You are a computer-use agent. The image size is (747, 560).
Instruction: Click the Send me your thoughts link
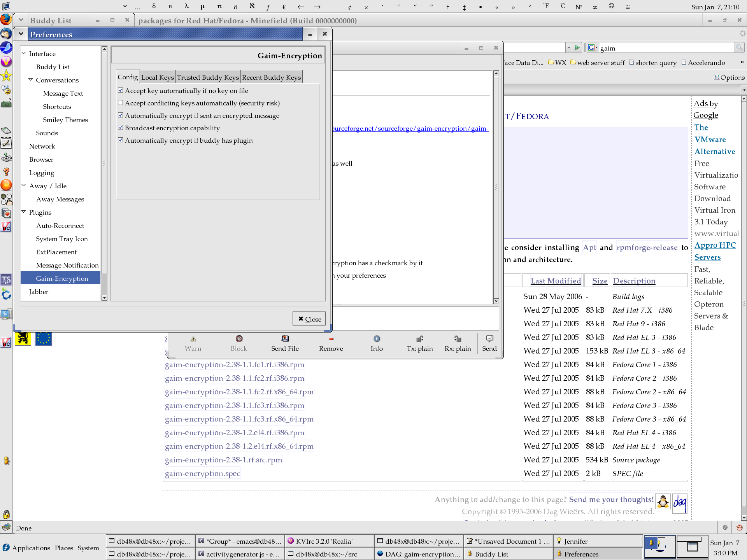tap(611, 499)
